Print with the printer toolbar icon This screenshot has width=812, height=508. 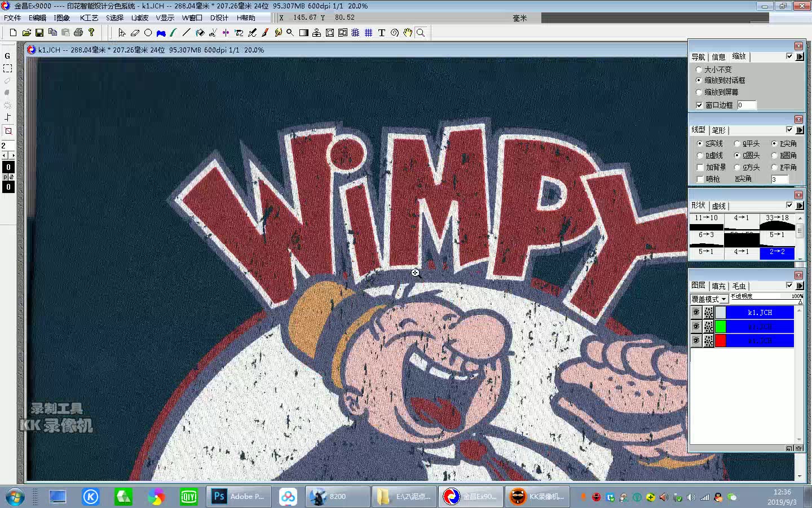(x=78, y=33)
